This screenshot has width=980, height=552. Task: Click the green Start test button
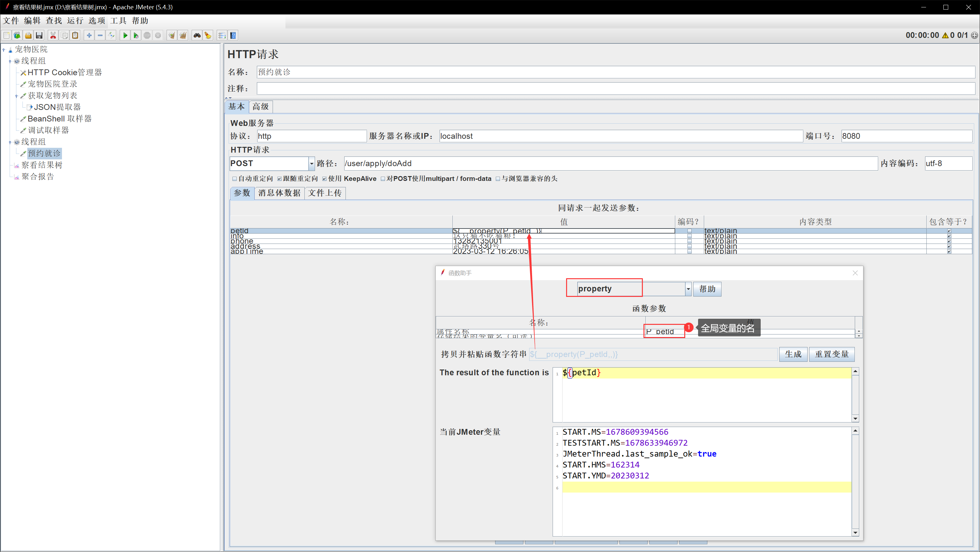click(125, 35)
